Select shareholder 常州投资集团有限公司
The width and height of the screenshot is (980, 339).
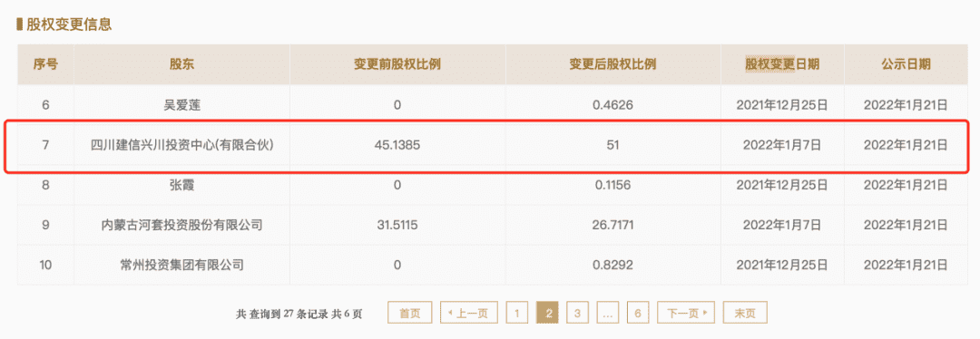coord(181,266)
